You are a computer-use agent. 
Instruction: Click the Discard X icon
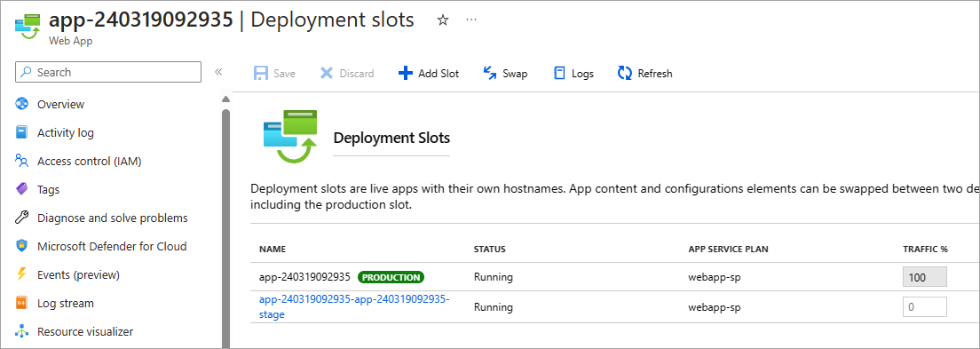327,73
